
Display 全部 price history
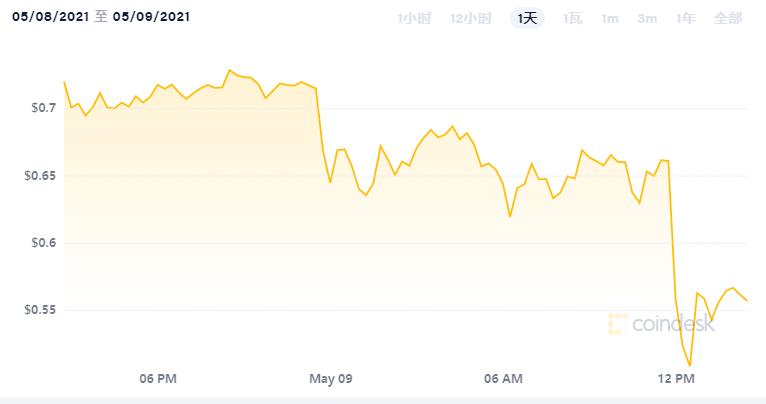(729, 18)
